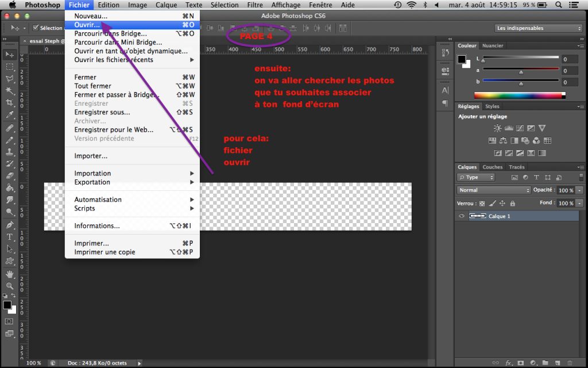Viewport: 588px width, 368px height.
Task: Click the delete layer trash icon
Action: [570, 363]
